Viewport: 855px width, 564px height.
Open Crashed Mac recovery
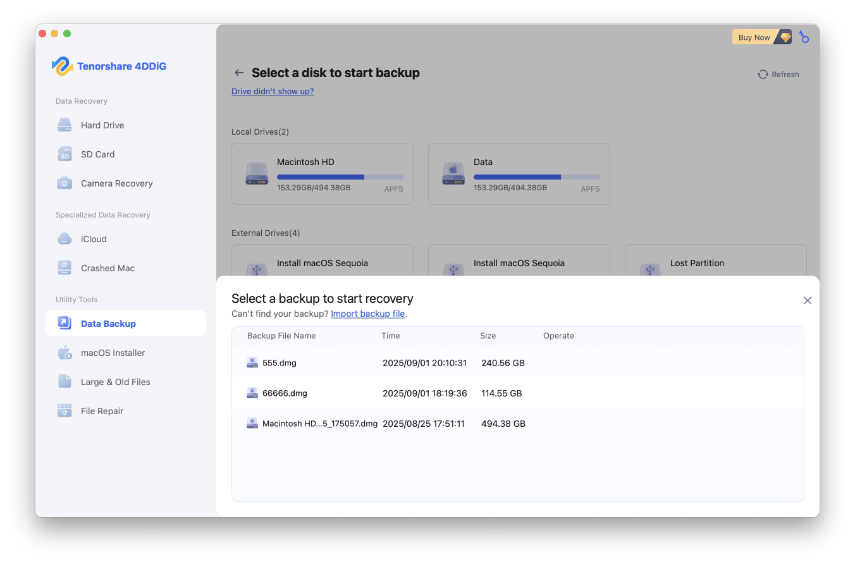coord(126,268)
